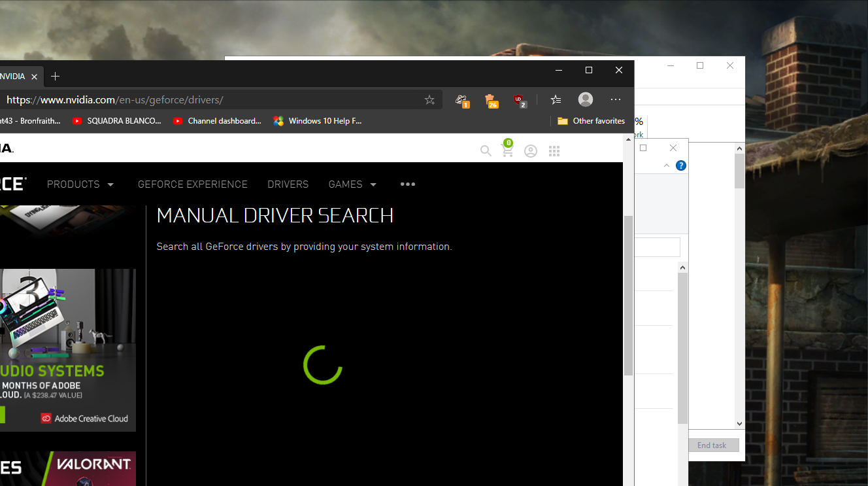Image resolution: width=868 pixels, height=486 pixels.
Task: Expand the GAMES dropdown menu
Action: [x=352, y=184]
